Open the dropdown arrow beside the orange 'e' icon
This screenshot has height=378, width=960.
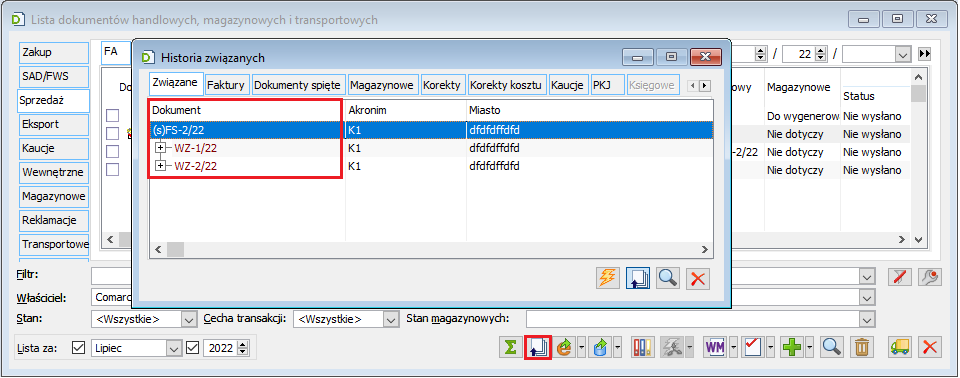(582, 347)
